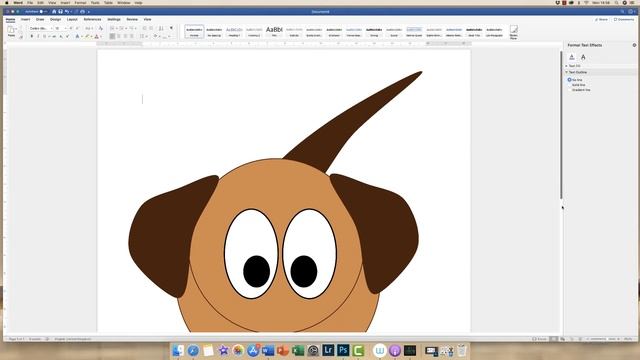The width and height of the screenshot is (640, 360).
Task: Click the Paste icon in the ribbon
Action: pos(11,30)
